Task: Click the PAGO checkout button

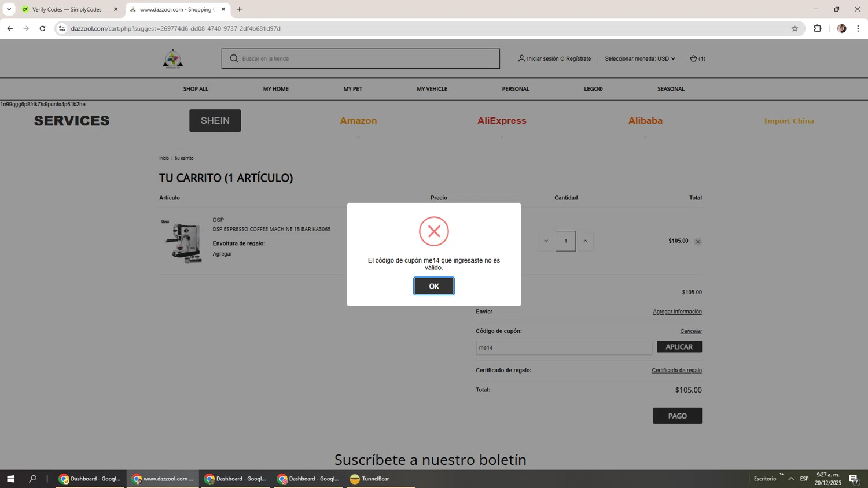Action: (677, 416)
